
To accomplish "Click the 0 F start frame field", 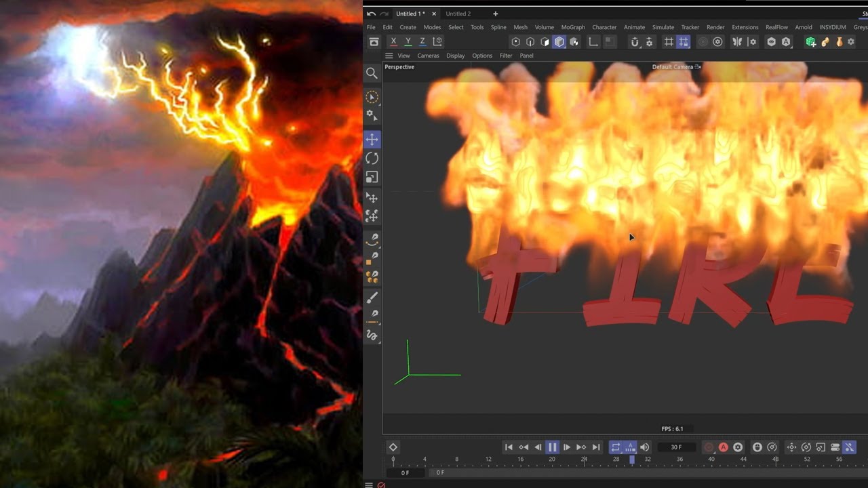I will point(405,473).
